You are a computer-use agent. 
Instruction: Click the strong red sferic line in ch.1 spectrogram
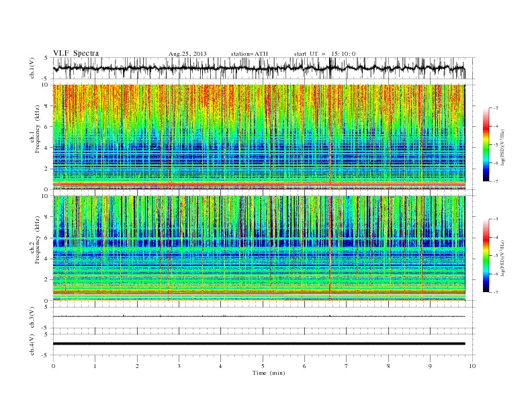pyautogui.click(x=329, y=137)
